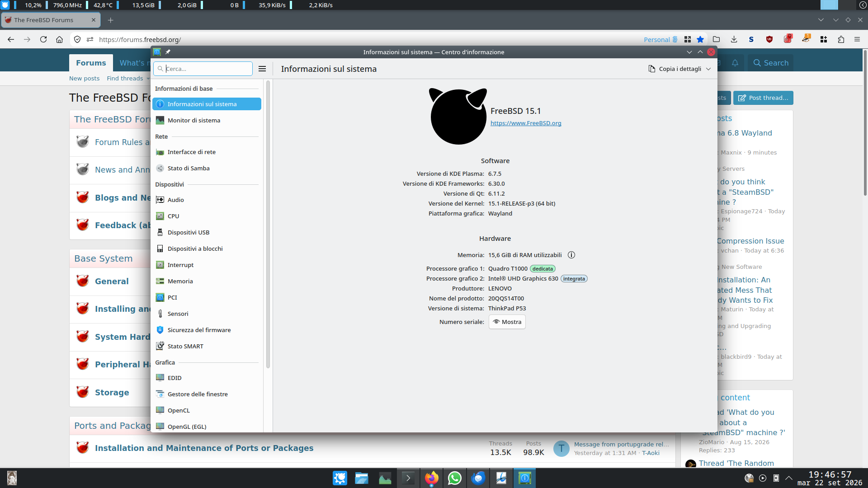Switch to the Forums tab
The width and height of the screenshot is (868, 488).
[x=91, y=63]
